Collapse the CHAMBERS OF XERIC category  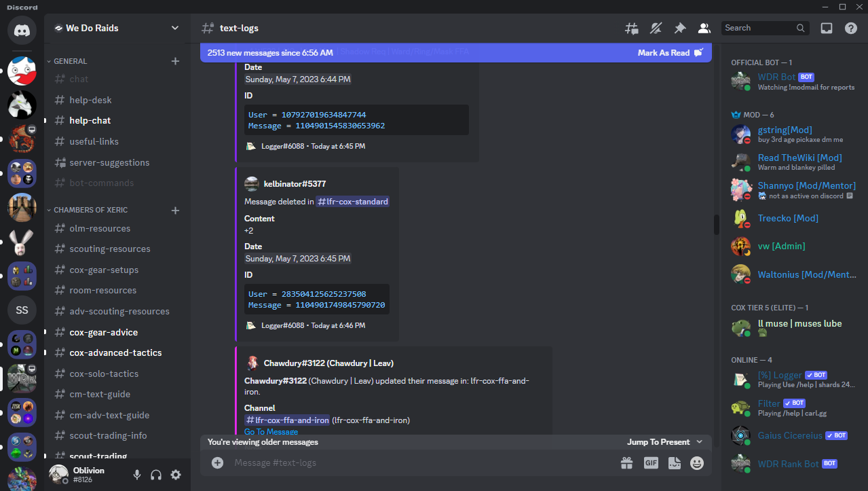91,210
